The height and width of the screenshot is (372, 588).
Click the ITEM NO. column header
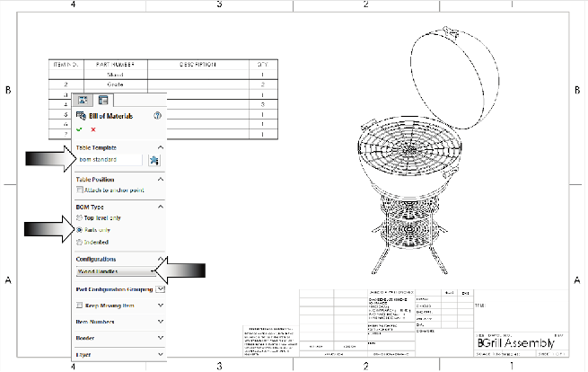tap(66, 64)
